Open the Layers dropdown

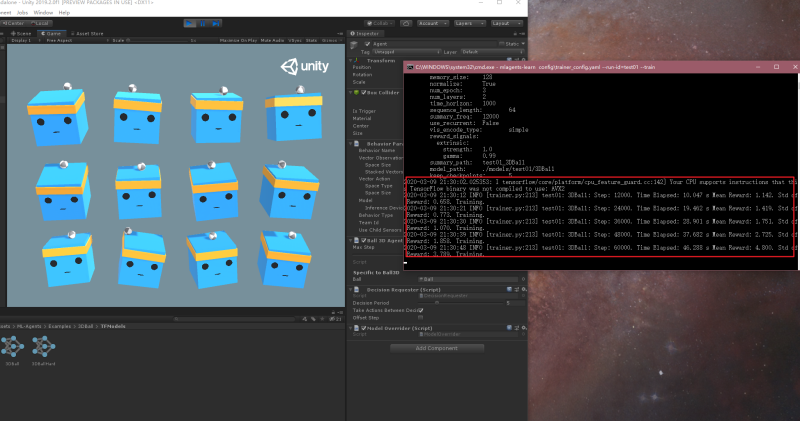pos(468,23)
